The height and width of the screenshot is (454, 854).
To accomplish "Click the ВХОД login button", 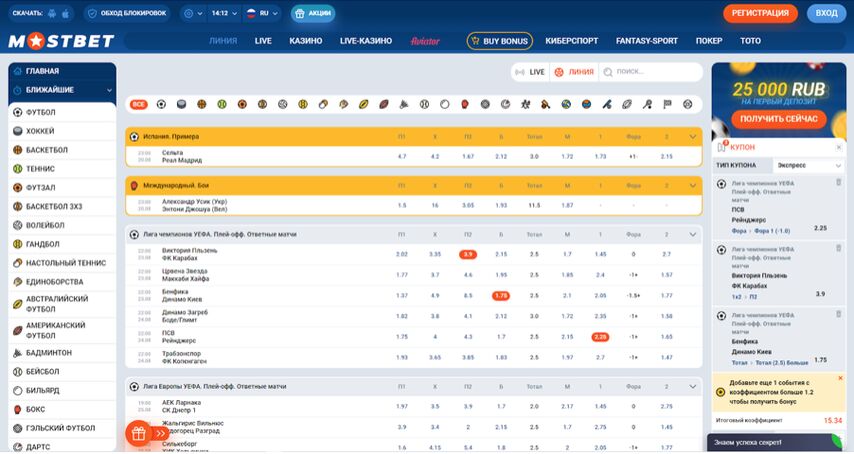I will (826, 14).
